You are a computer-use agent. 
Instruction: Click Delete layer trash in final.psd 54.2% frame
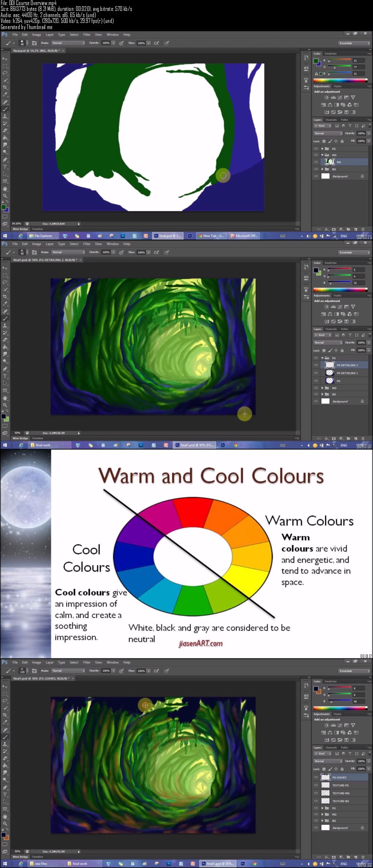[x=363, y=229]
